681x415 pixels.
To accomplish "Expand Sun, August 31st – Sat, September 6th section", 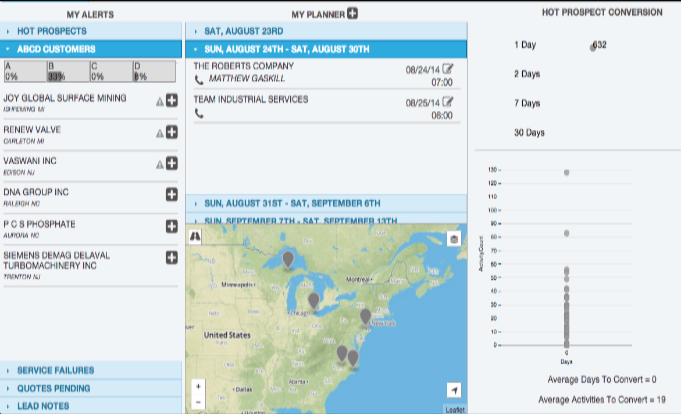I will click(326, 203).
